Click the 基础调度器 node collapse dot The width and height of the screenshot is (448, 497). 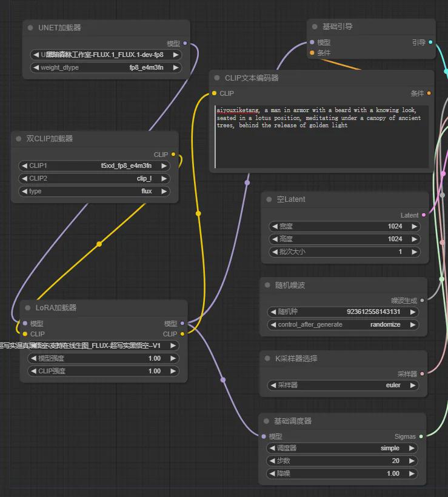pyautogui.click(x=266, y=421)
